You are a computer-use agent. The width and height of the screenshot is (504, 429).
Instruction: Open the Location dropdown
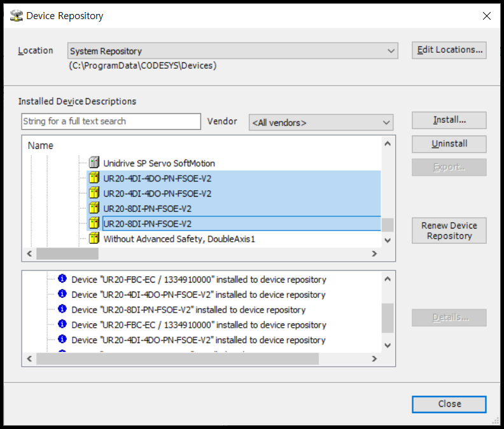(233, 51)
